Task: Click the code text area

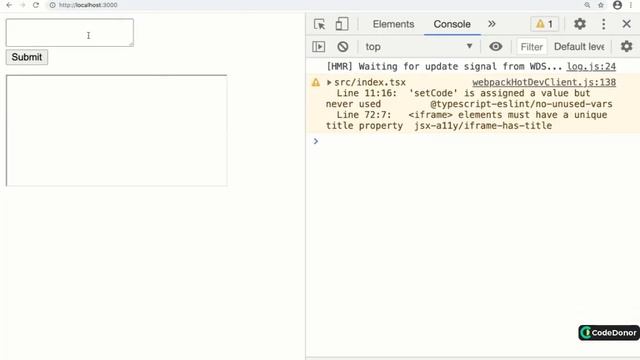Action: pos(70,32)
